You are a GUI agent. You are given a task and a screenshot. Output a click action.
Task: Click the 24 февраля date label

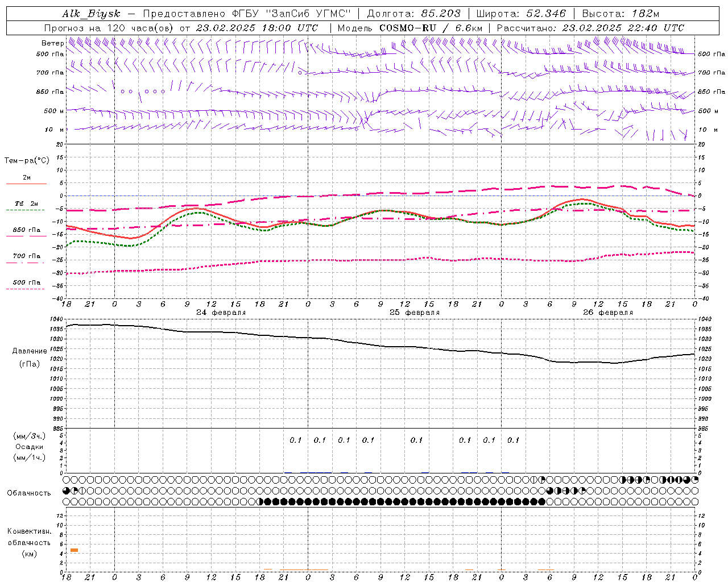click(x=221, y=313)
